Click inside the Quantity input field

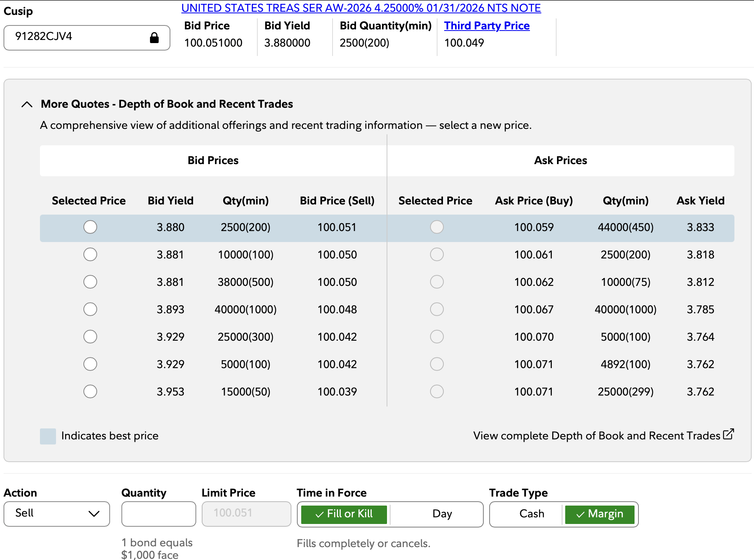point(158,514)
